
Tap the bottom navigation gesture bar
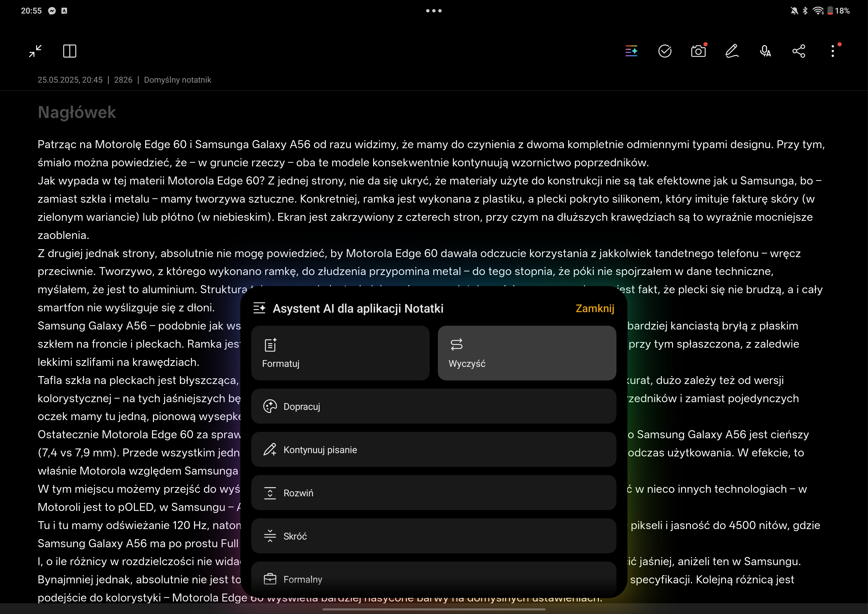click(434, 609)
